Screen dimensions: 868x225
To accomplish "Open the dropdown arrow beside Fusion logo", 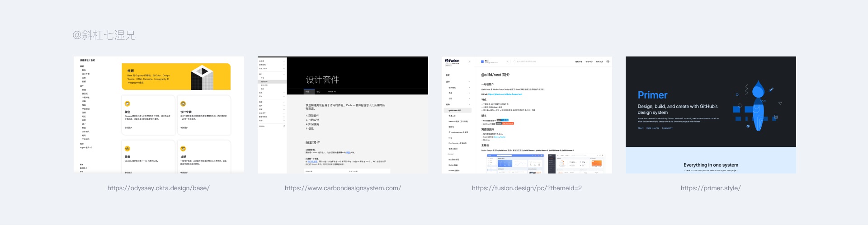I will click(469, 61).
